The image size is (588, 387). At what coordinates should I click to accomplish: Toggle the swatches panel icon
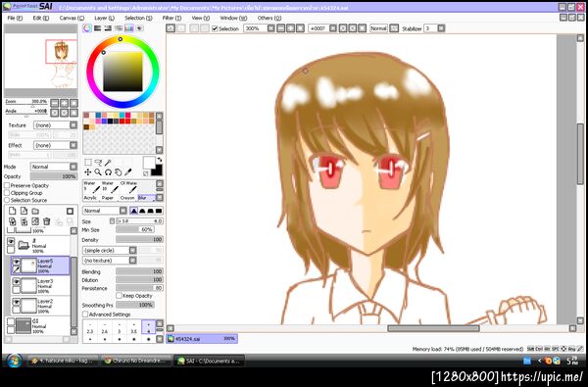point(129,28)
